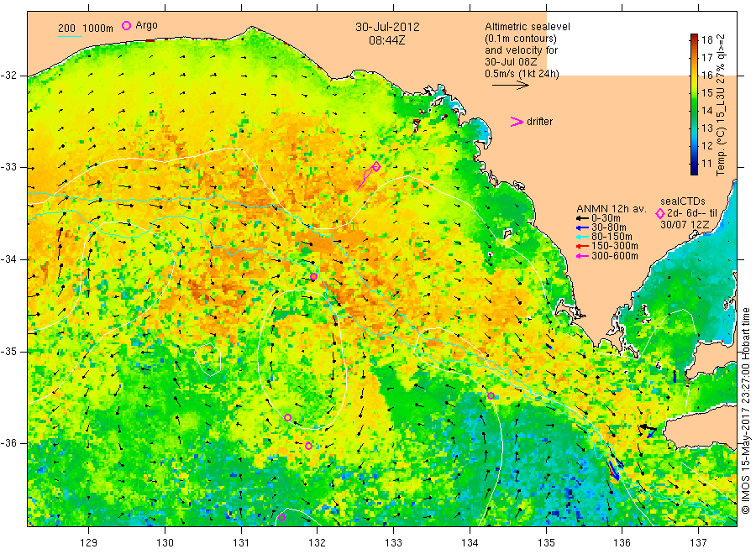Click the '08:44Z' time text
Viewport: 756px width, 554px height.
387,40
